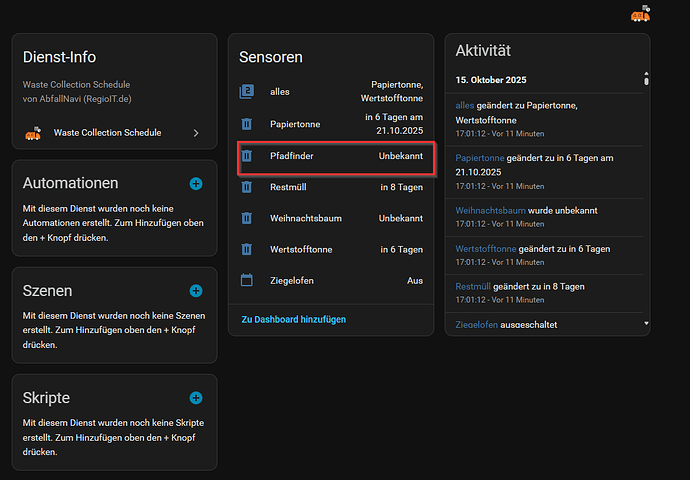Open 'alles' link in Aktivität log
Image resolution: width=690 pixels, height=480 pixels.
point(464,105)
